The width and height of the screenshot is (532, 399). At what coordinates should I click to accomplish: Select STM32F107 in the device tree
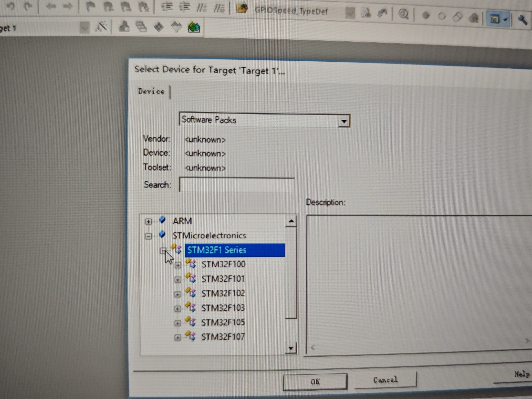[x=223, y=337]
